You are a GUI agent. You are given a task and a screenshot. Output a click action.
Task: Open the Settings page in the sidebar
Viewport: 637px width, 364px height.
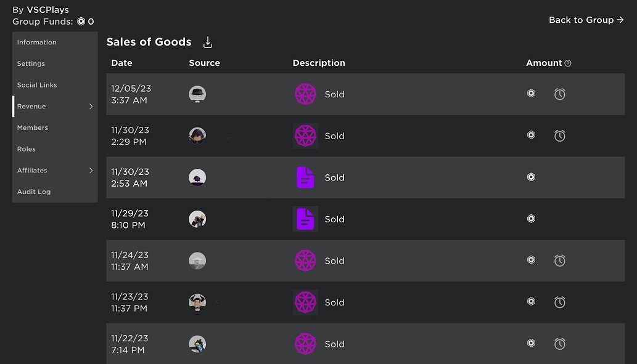click(31, 63)
